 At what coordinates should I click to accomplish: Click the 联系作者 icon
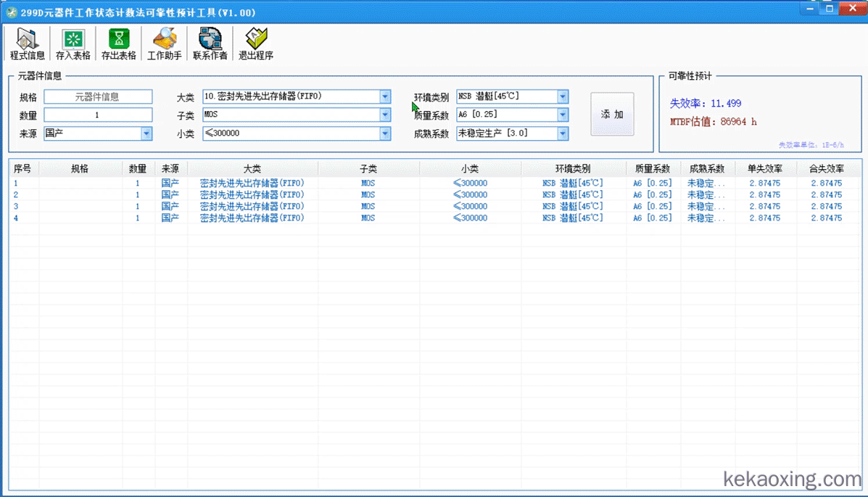[210, 44]
